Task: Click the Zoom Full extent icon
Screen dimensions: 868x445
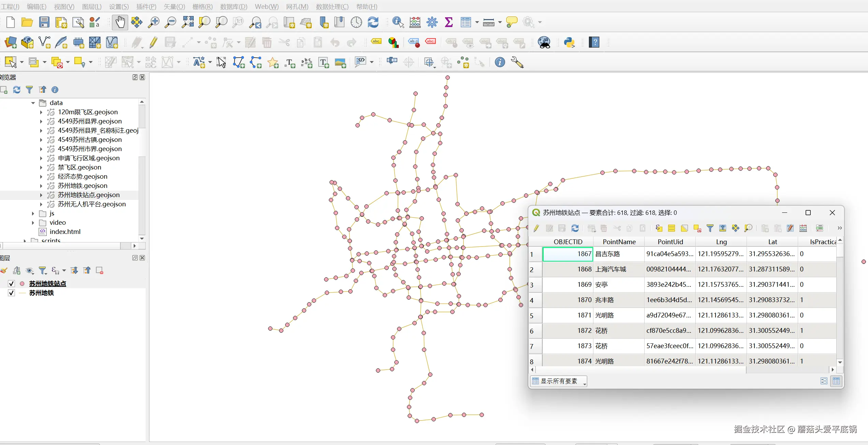Action: coord(188,23)
